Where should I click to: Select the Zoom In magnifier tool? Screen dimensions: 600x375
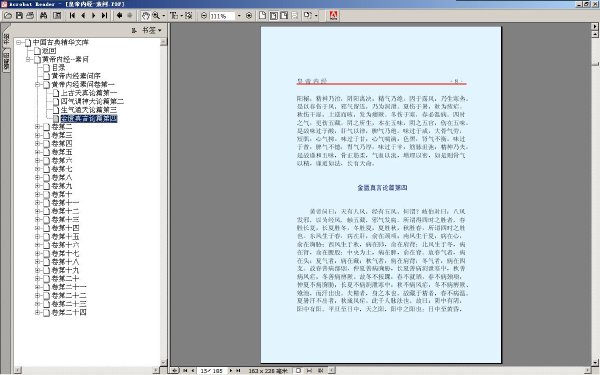pos(156,16)
